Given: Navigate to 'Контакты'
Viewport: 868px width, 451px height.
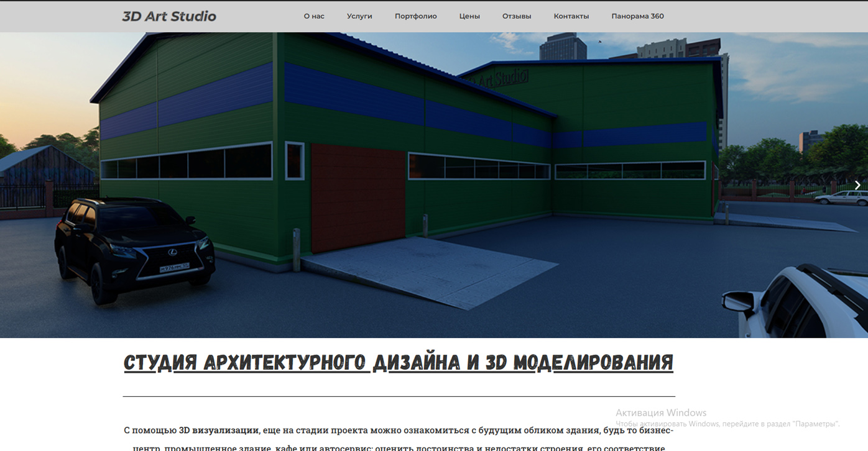Looking at the screenshot, I should 571,16.
